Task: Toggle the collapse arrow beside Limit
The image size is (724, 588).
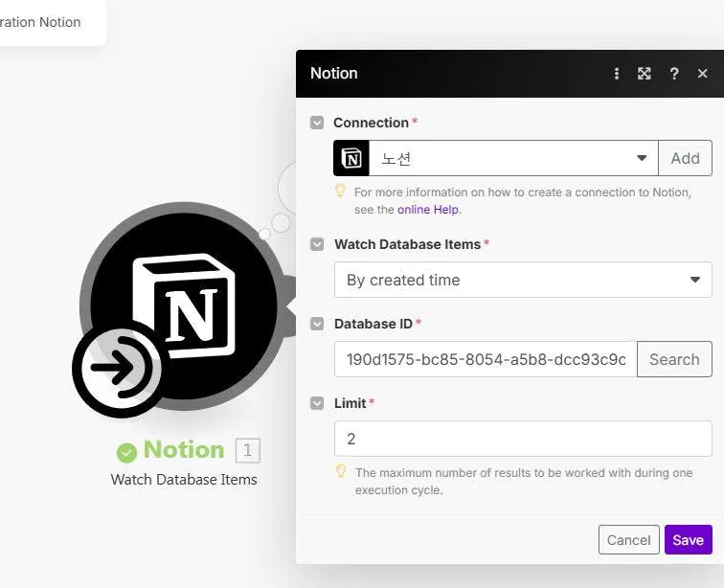Action: [x=317, y=403]
